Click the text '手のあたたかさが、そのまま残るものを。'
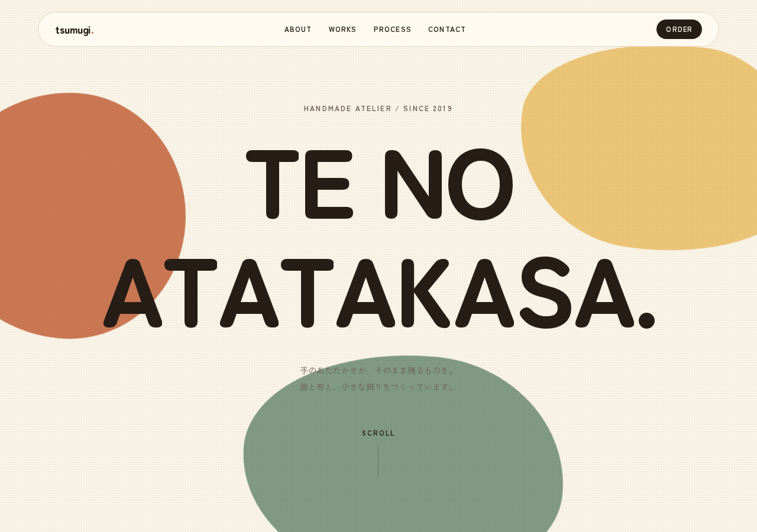The height and width of the screenshot is (532, 757). pyautogui.click(x=378, y=371)
